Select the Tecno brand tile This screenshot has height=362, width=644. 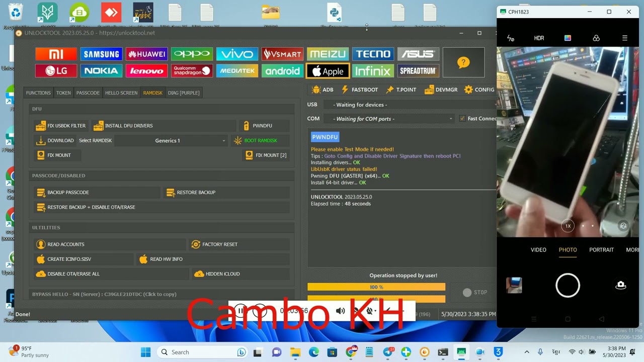tap(373, 54)
